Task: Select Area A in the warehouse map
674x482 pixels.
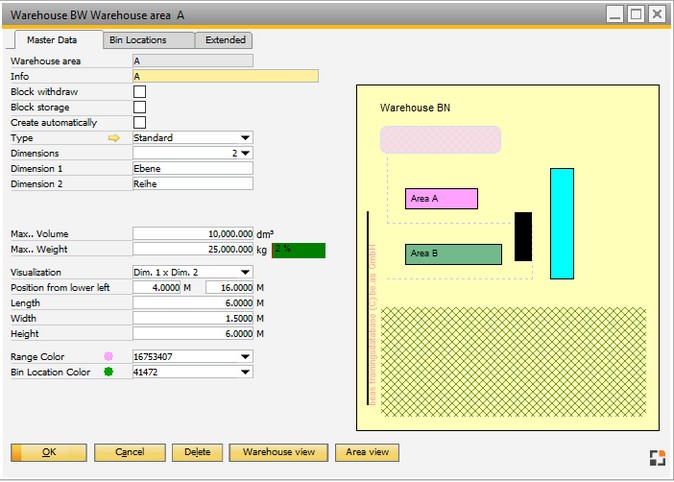Action: [441, 199]
